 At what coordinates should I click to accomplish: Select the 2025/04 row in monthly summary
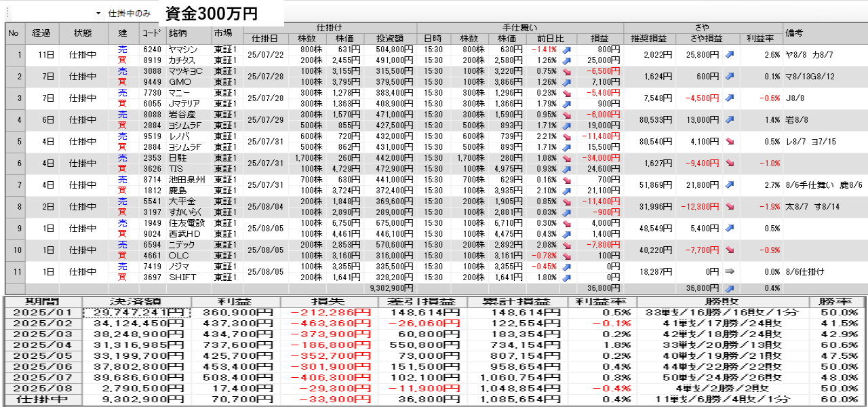[42, 345]
